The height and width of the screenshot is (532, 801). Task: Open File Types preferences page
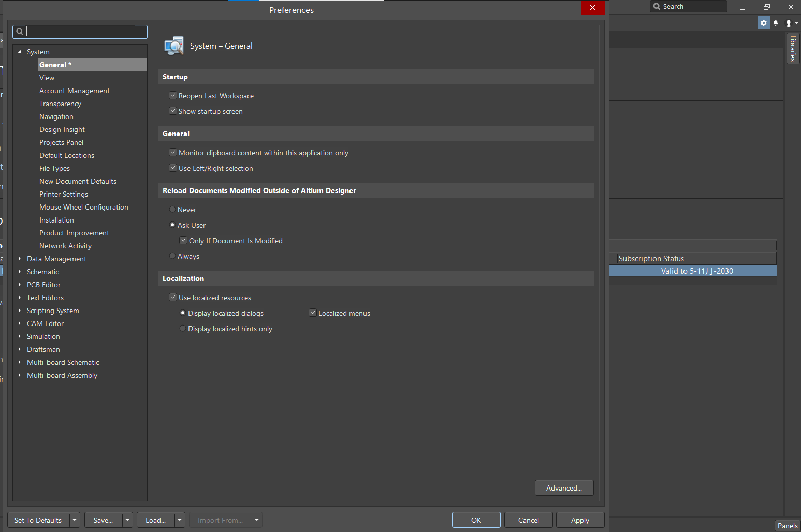54,168
